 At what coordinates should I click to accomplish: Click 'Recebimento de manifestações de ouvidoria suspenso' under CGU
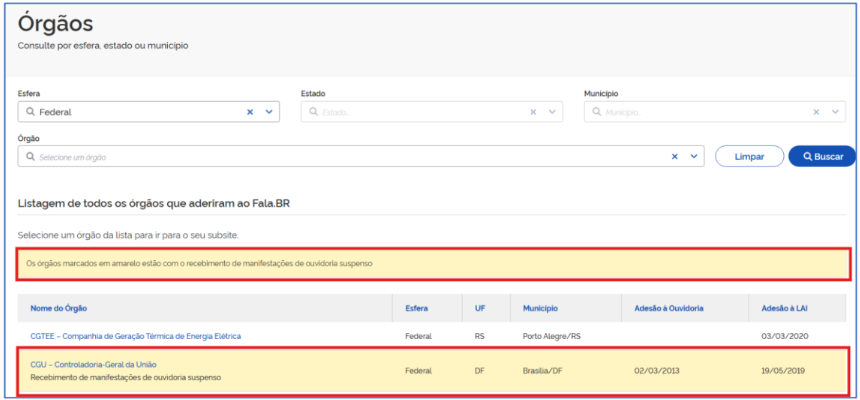[126, 378]
